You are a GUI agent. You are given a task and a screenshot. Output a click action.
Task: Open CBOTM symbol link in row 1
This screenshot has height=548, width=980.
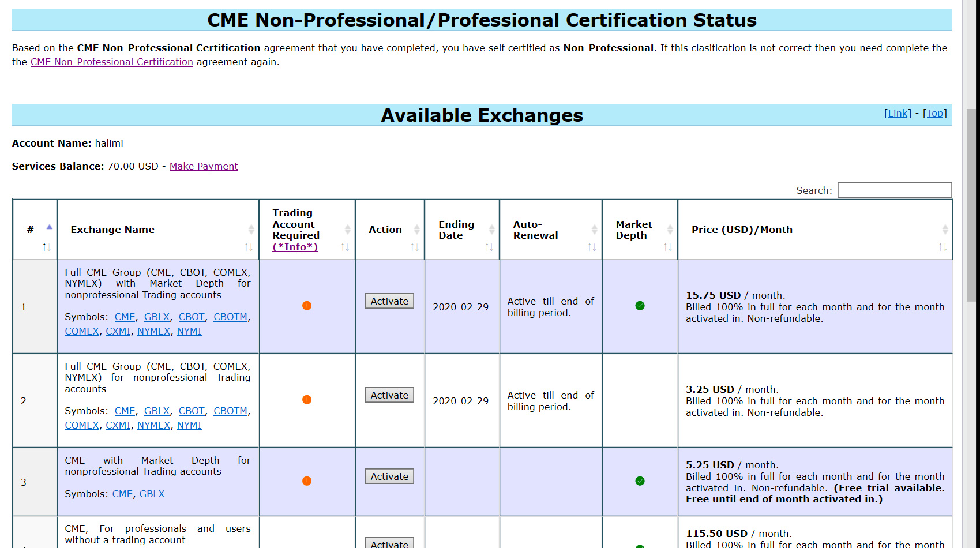[x=231, y=317]
